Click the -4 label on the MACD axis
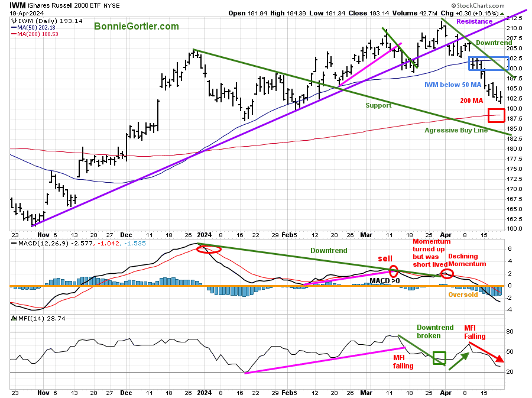Image resolution: width=532 pixels, height=398 pixels. (509, 310)
